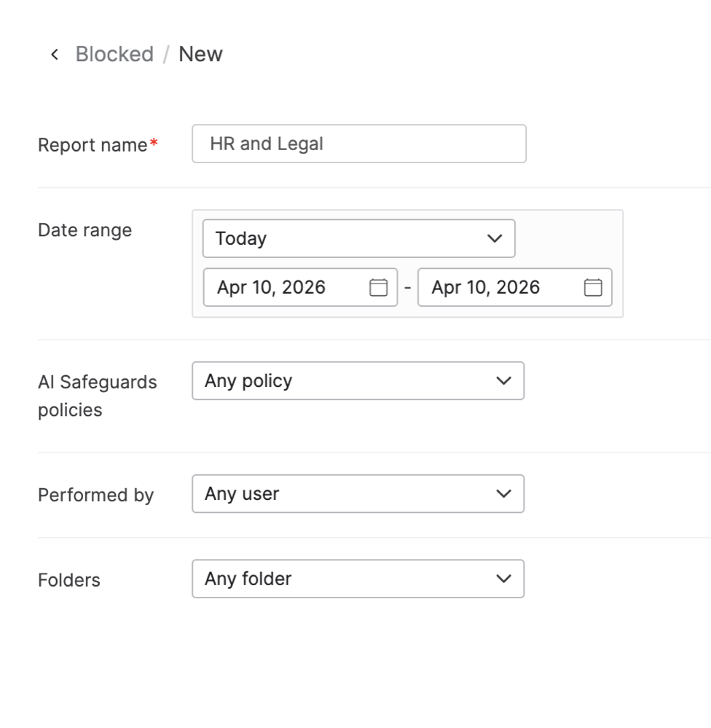Click the chevron arrow in Today dropdown
This screenshot has height=728, width=711.
495,239
